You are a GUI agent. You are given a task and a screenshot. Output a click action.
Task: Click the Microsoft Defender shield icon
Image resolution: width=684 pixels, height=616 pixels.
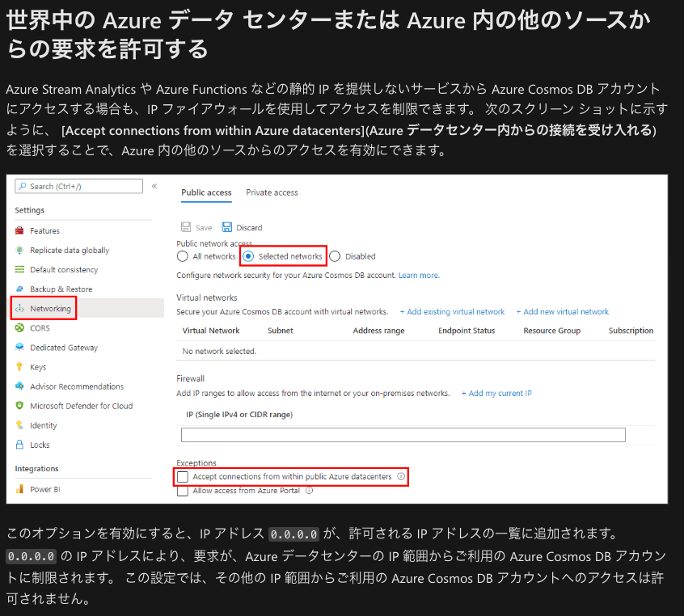click(x=19, y=406)
